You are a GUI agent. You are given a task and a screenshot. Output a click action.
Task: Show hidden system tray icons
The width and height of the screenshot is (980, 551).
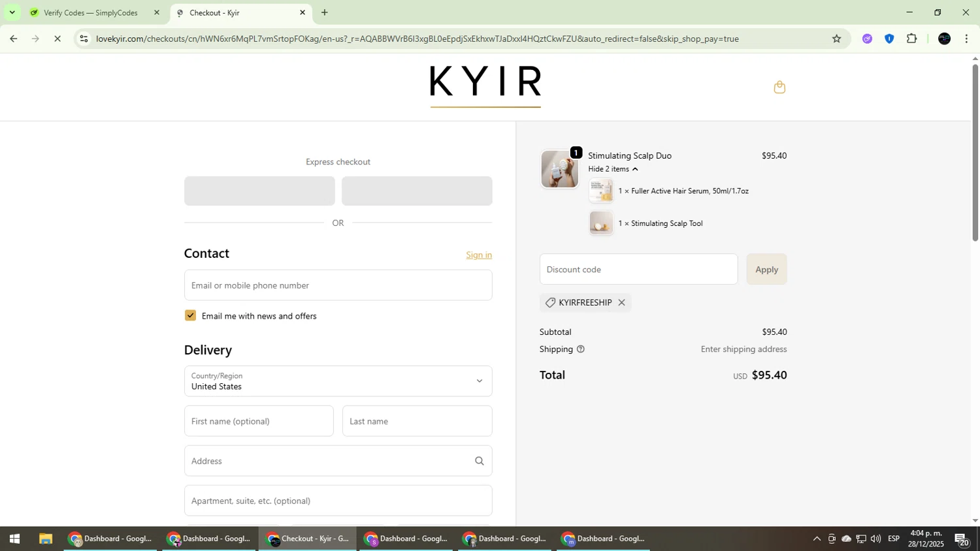(x=817, y=539)
